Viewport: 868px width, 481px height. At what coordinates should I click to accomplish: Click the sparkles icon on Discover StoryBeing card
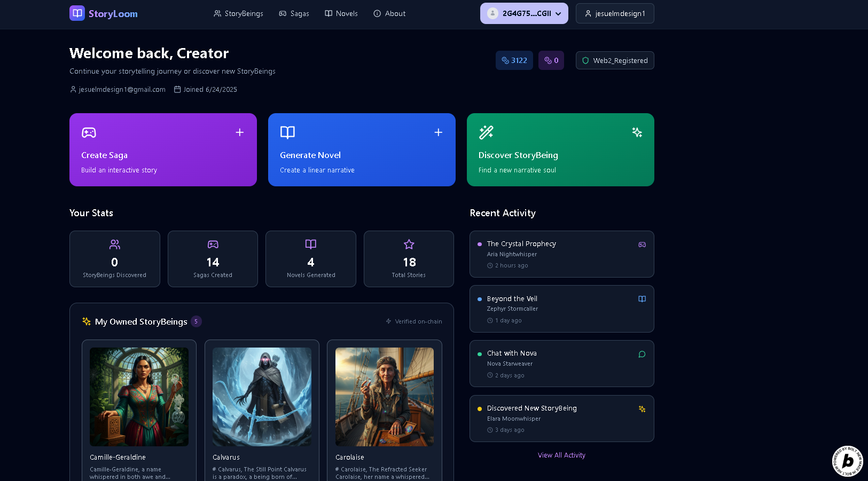click(637, 132)
